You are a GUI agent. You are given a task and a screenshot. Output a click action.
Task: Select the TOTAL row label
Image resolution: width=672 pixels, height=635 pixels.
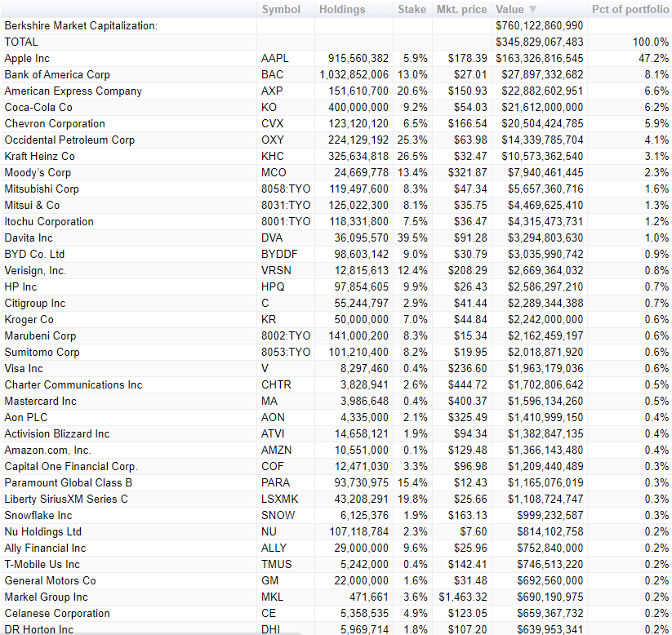coord(21,42)
